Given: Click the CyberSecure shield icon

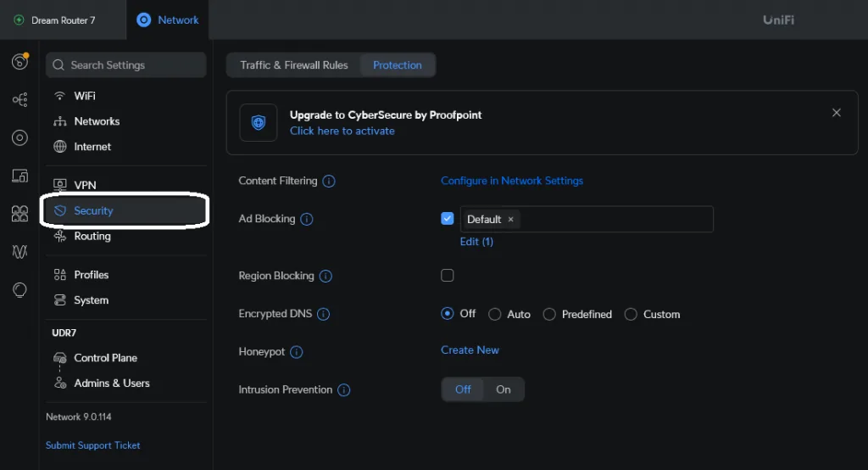Looking at the screenshot, I should pos(259,122).
